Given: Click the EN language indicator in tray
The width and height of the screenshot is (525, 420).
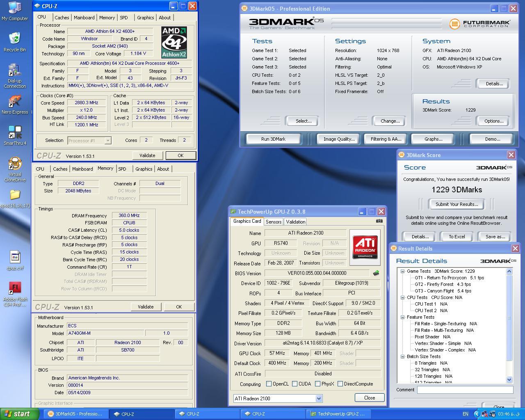Looking at the screenshot, I should 466,414.
